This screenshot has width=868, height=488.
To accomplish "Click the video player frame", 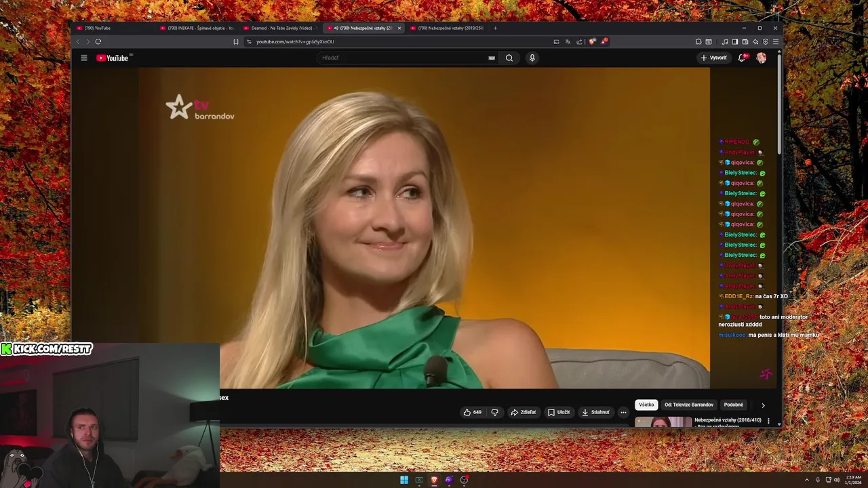I will (425, 228).
